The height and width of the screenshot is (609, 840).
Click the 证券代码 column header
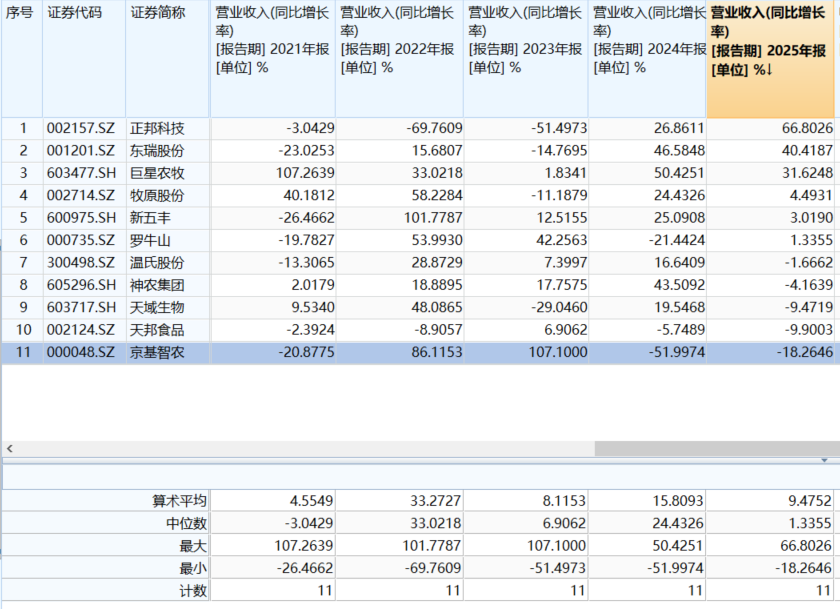click(x=84, y=59)
